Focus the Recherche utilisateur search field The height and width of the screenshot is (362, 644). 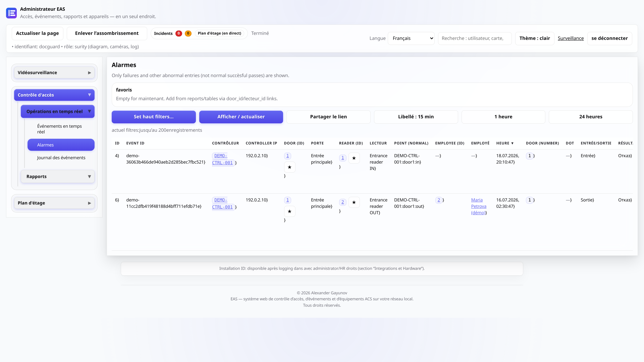474,38
